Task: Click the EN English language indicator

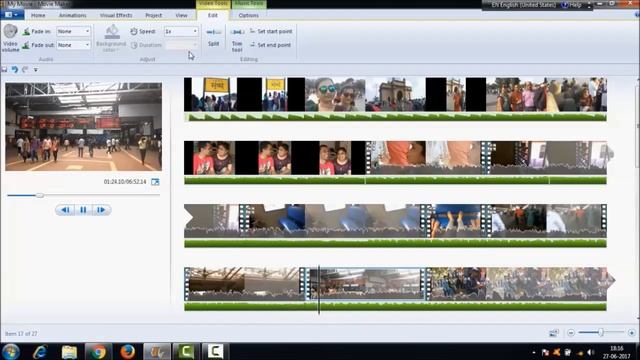Action: 523,5
